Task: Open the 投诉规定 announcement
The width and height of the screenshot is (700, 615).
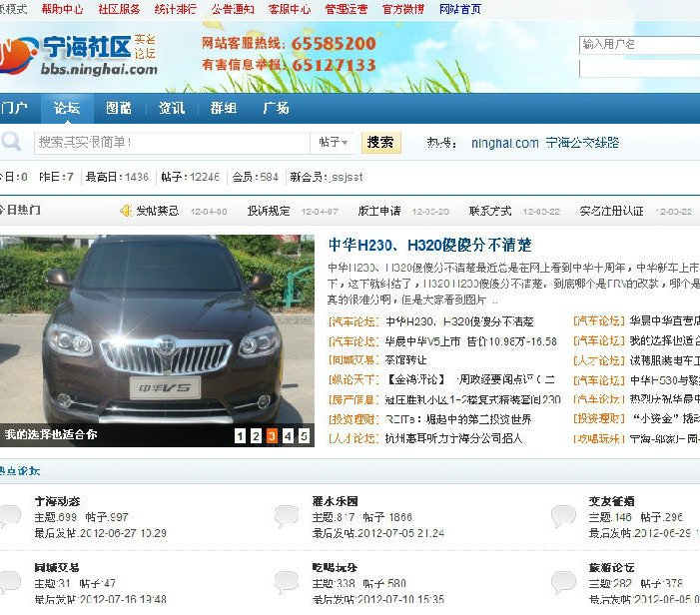Action: [269, 211]
